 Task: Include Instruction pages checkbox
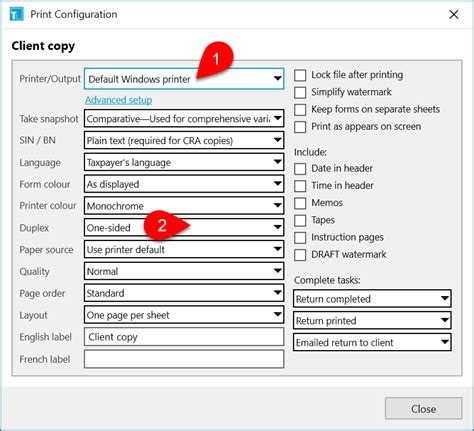coord(300,238)
